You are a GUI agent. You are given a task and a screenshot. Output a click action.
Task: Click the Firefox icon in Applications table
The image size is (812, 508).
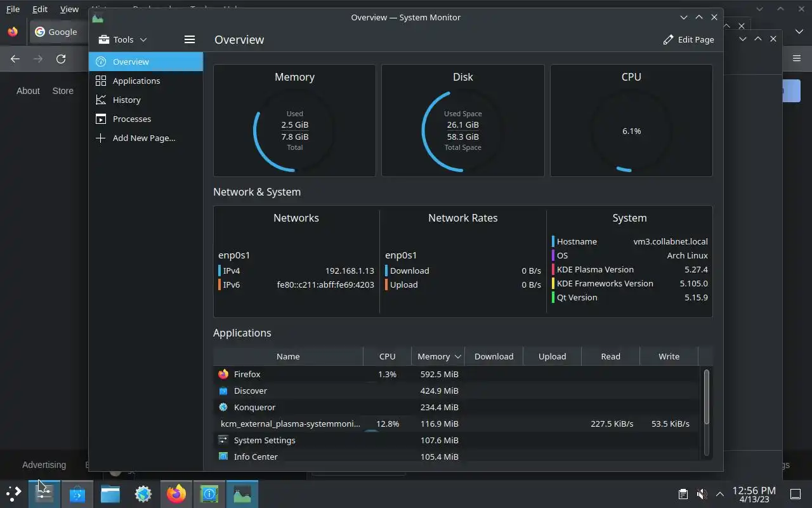[x=223, y=374]
